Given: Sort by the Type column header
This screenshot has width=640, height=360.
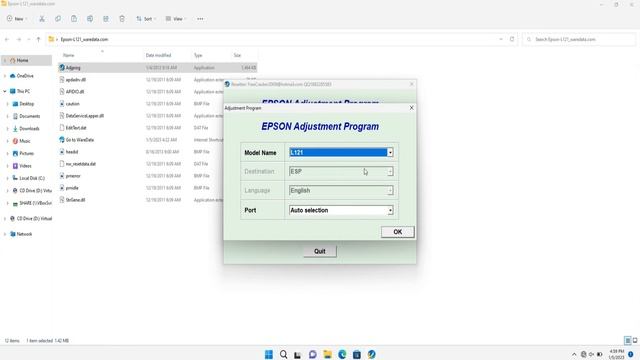Looking at the screenshot, I should pos(198,55).
